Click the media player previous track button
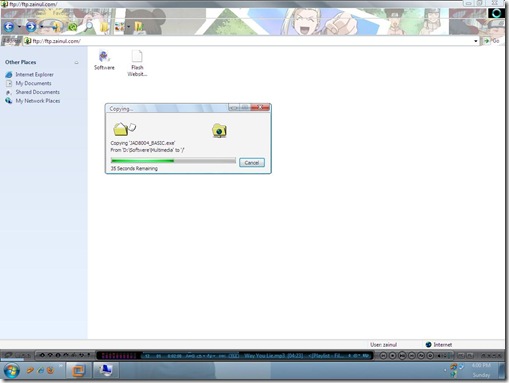509x383 pixels. (383, 356)
